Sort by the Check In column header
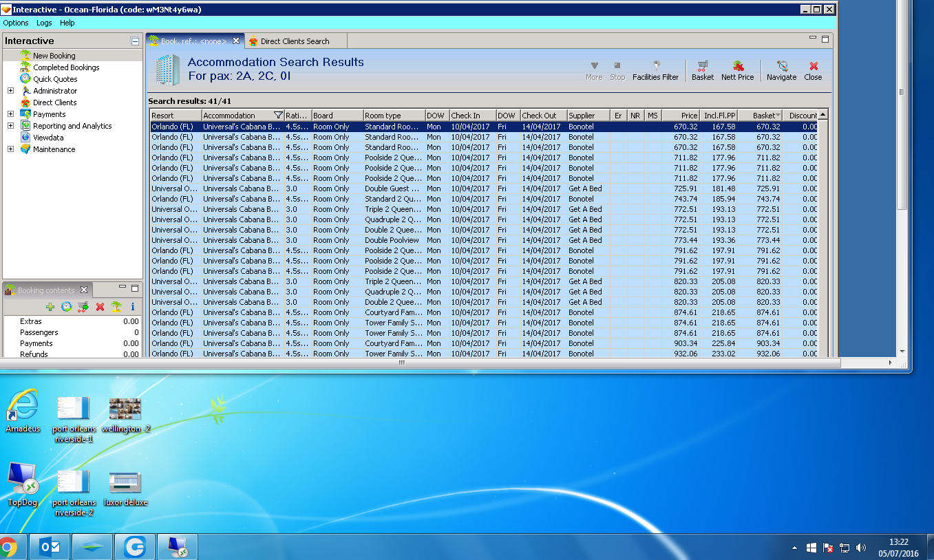 tap(472, 116)
